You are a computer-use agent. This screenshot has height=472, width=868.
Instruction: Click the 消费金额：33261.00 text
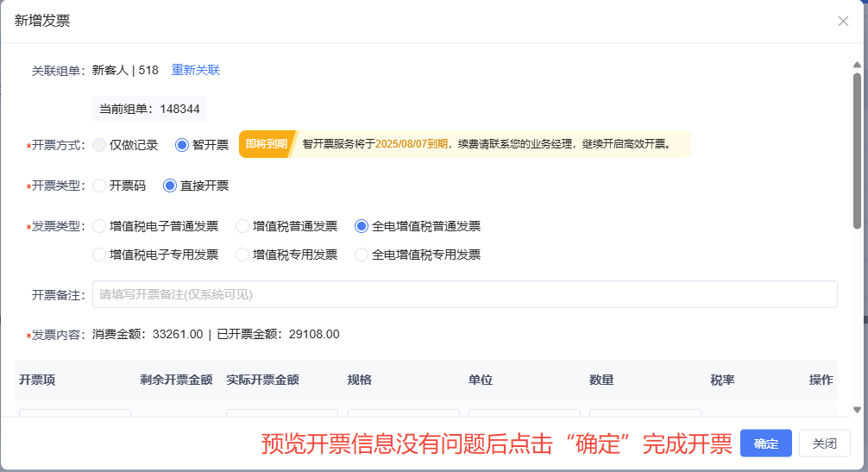148,334
